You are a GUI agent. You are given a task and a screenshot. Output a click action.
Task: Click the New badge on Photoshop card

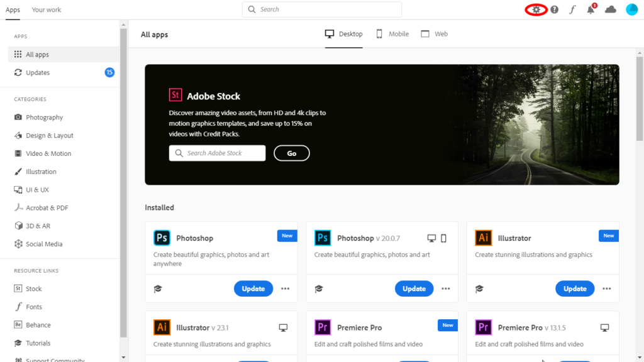287,236
